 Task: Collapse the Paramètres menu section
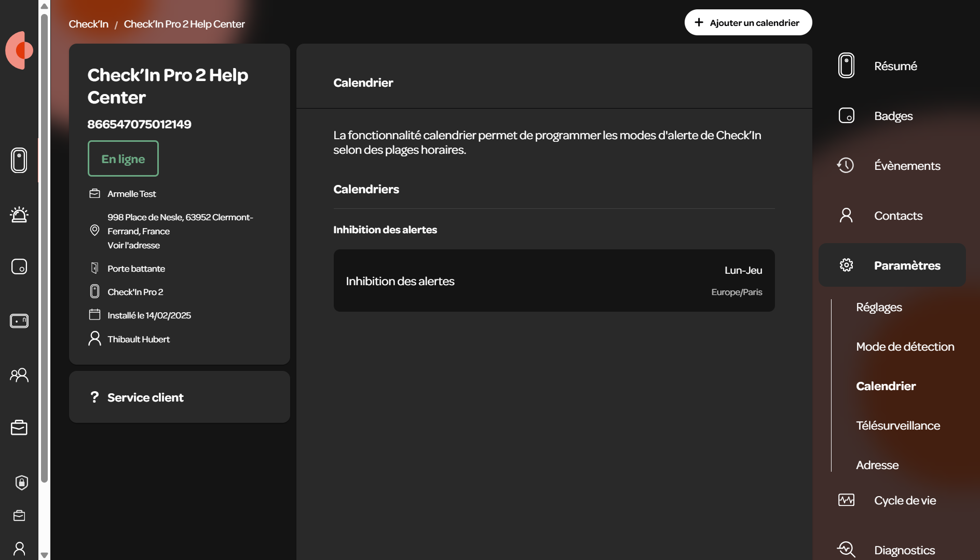(x=892, y=265)
